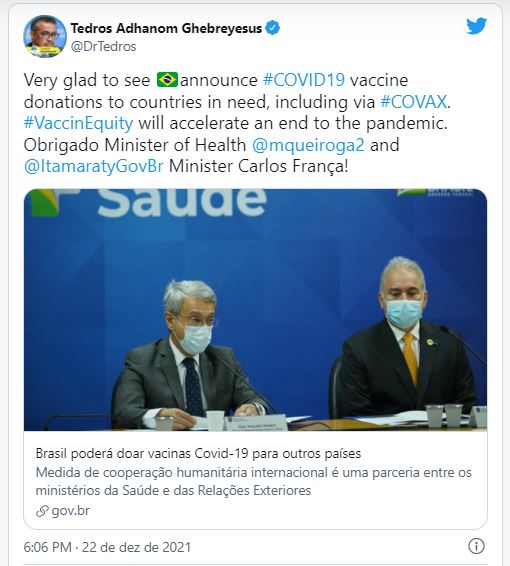Open Tedros Adhanom Ghebreyesus display name

[166, 28]
